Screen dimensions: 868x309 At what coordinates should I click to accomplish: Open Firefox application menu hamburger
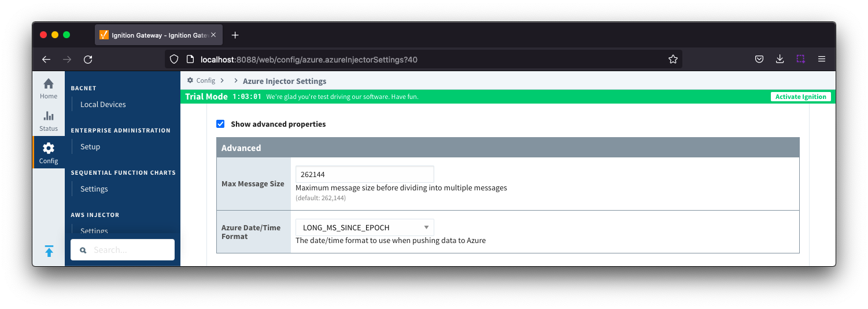click(821, 59)
